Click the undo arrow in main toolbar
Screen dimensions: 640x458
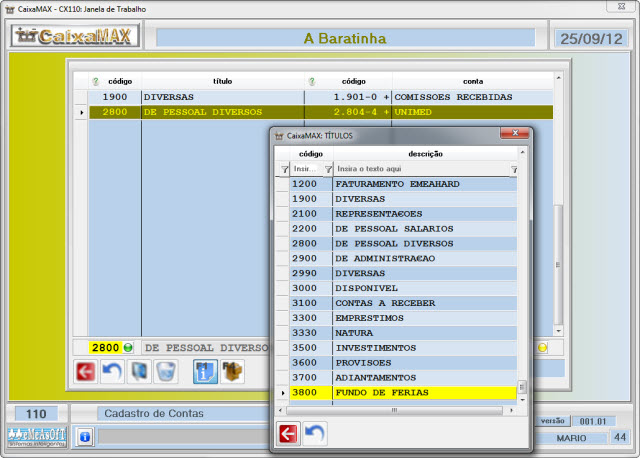113,373
